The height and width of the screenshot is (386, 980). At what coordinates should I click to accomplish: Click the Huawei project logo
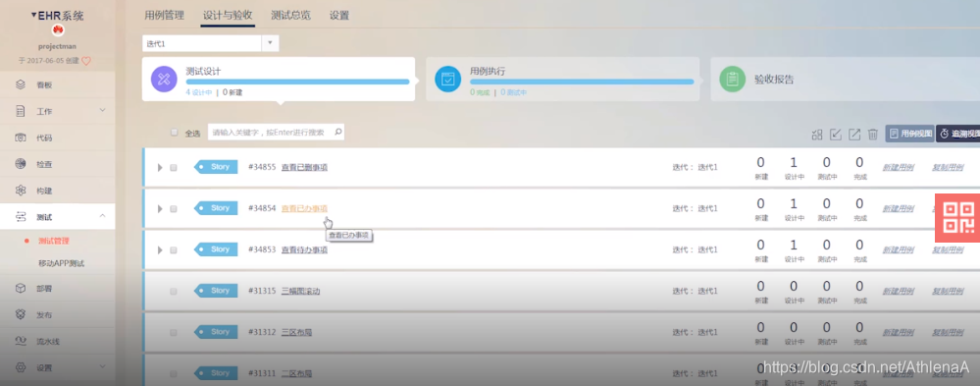coord(58,29)
